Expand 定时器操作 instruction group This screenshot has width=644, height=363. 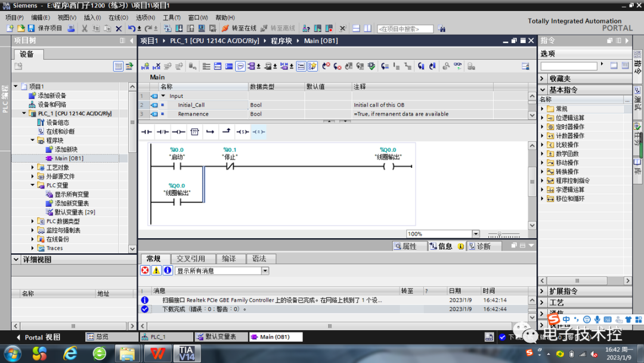click(x=542, y=127)
